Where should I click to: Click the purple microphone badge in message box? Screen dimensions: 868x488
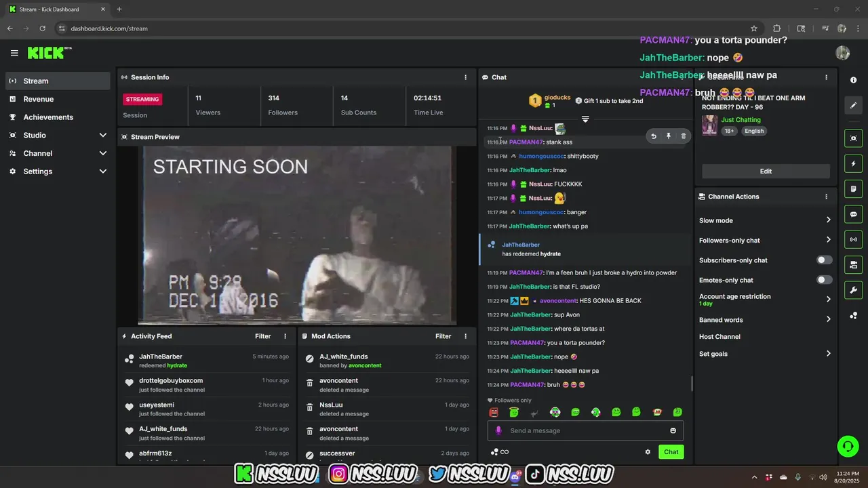click(498, 430)
